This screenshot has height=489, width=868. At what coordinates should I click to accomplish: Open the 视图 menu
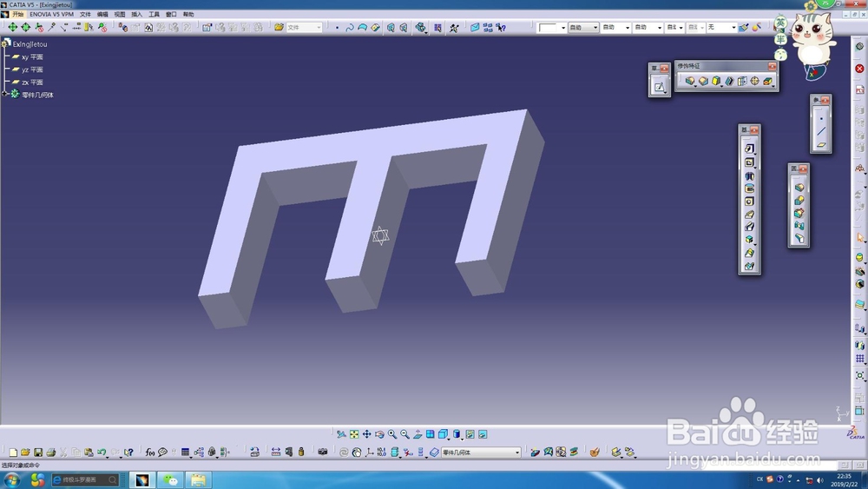(x=120, y=14)
